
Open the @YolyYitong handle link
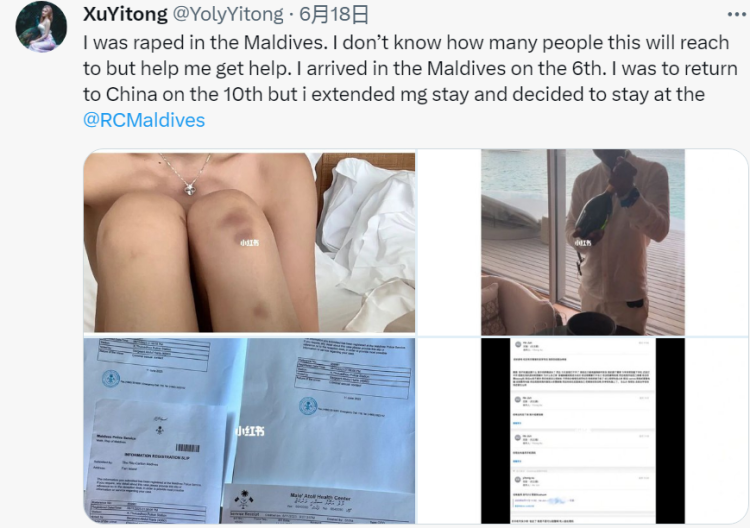228,14
